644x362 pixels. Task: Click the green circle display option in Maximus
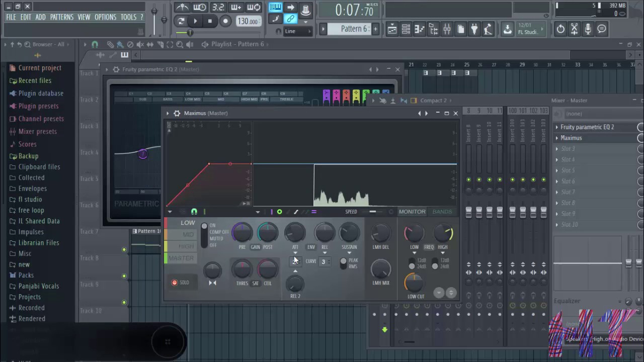pyautogui.click(x=279, y=212)
